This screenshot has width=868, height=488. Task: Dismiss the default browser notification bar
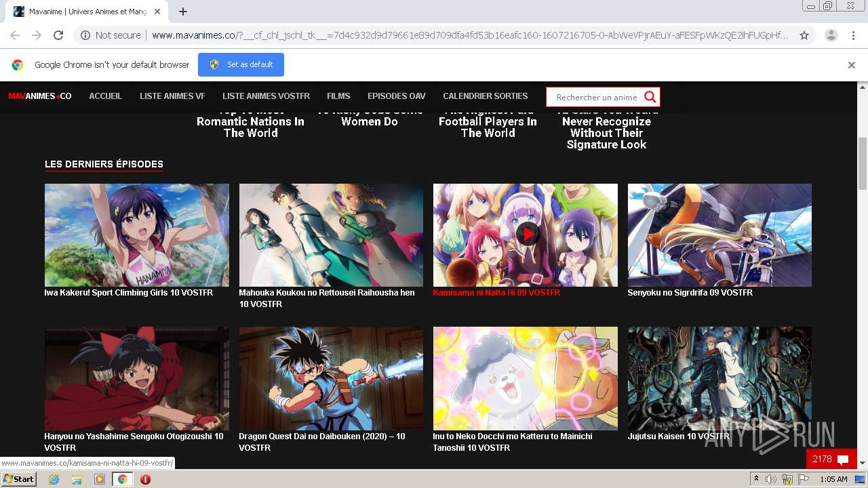pos(852,65)
